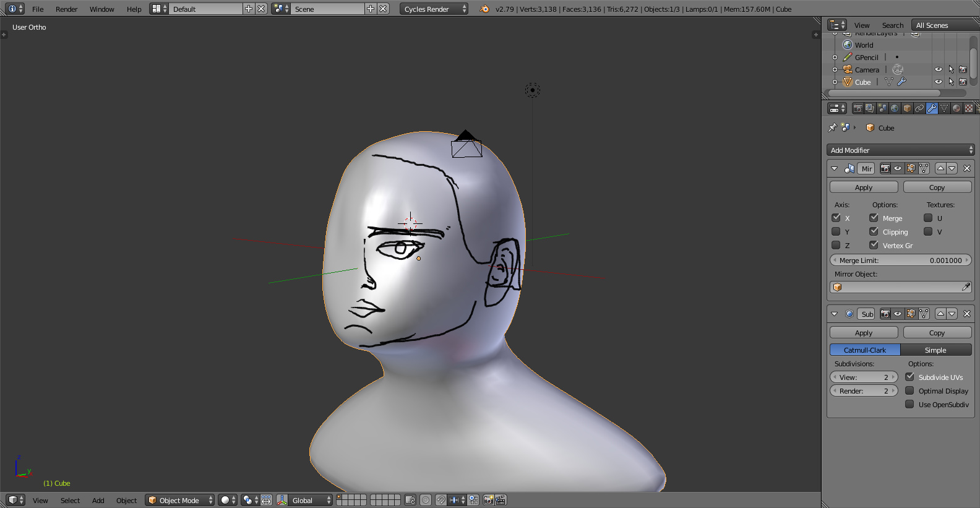Open the All Scenes display mode dropdown
The width and height of the screenshot is (980, 508).
tap(946, 25)
